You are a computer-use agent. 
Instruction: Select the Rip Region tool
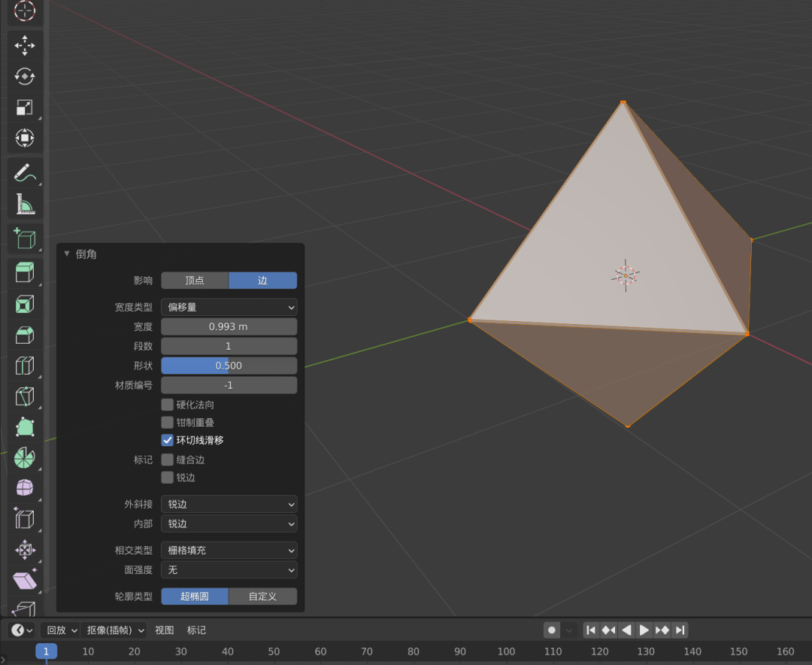click(24, 608)
